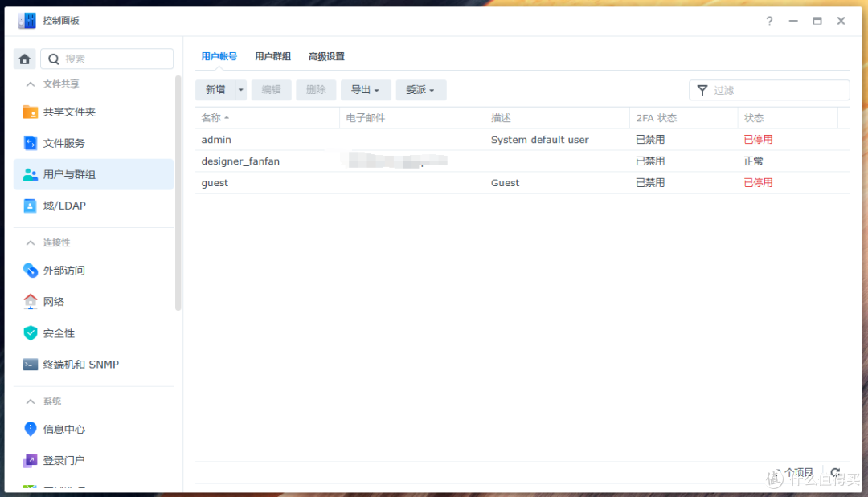Click 已停用 status in guest row
Image resolution: width=868 pixels, height=497 pixels.
(758, 183)
